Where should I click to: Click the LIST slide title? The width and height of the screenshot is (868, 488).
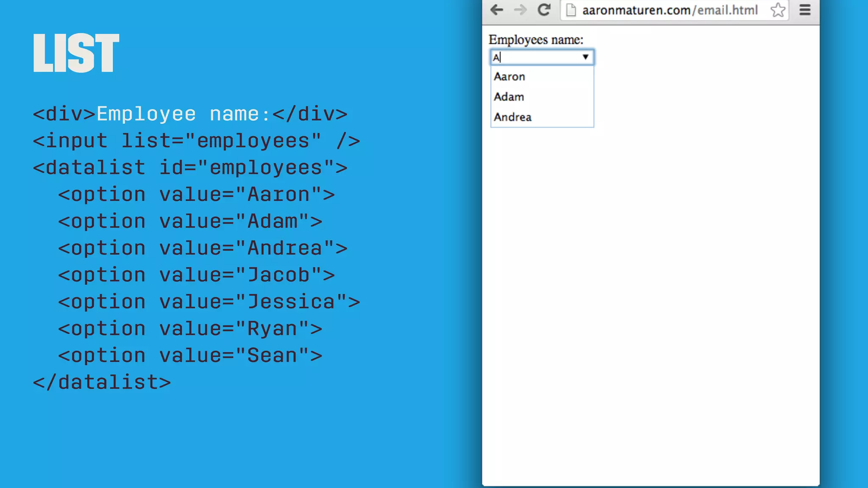click(x=76, y=53)
